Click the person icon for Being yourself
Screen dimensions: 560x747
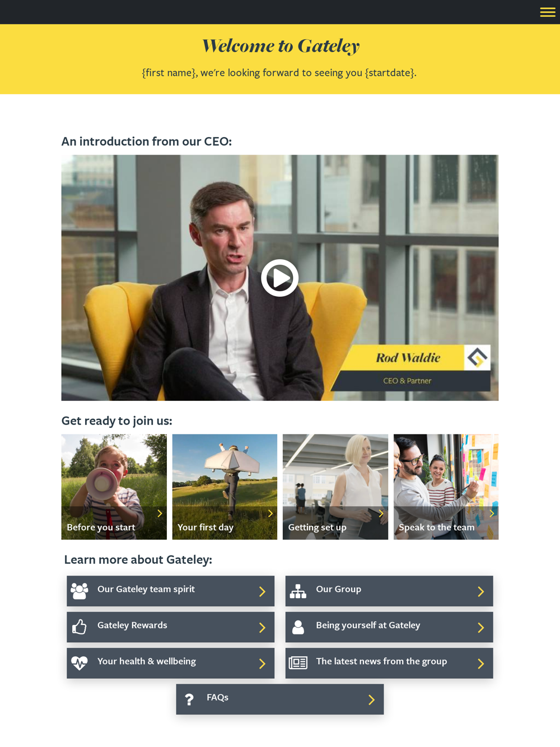click(298, 627)
